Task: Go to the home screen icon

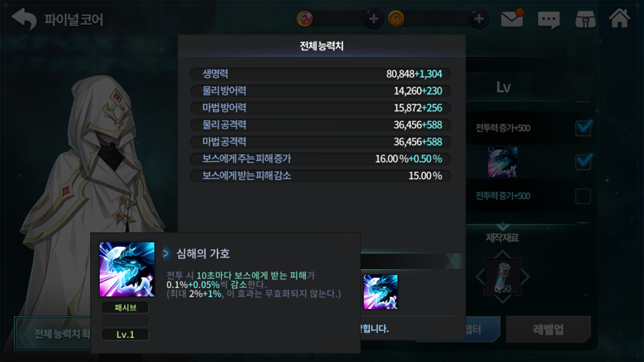Action: click(x=619, y=18)
